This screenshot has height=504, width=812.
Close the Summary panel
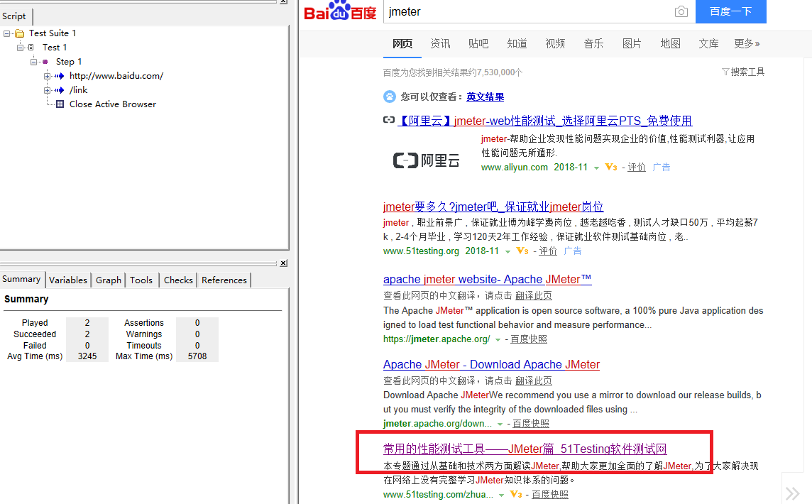(283, 263)
